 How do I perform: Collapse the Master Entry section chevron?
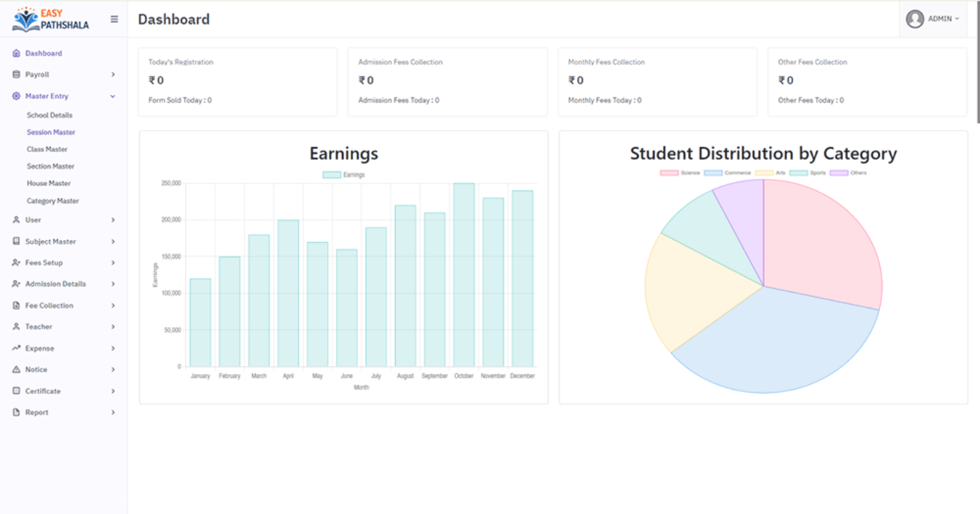point(113,96)
